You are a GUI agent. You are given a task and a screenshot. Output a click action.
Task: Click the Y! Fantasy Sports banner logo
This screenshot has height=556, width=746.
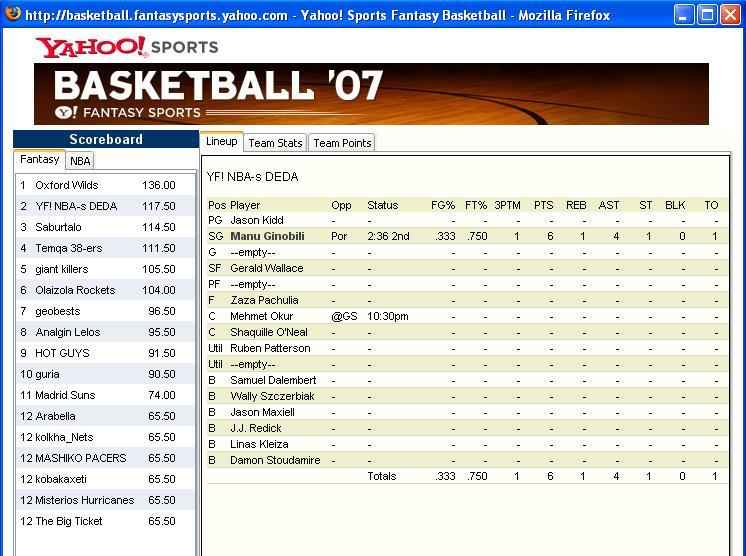point(128,113)
